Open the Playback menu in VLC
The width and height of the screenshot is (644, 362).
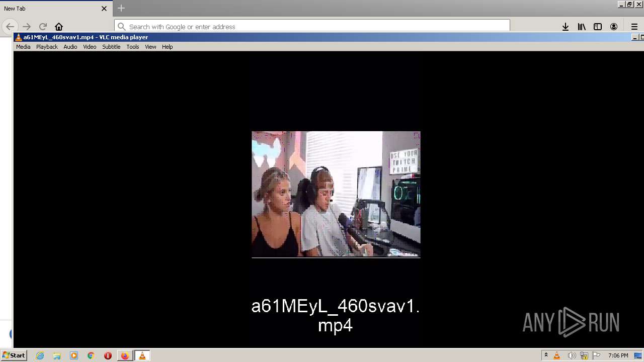(47, 47)
